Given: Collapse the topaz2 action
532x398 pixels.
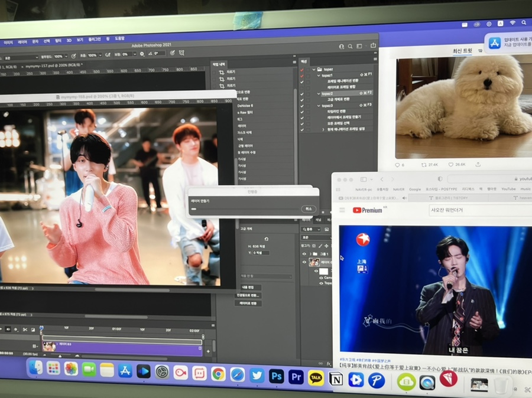Looking at the screenshot, I should tap(319, 93).
